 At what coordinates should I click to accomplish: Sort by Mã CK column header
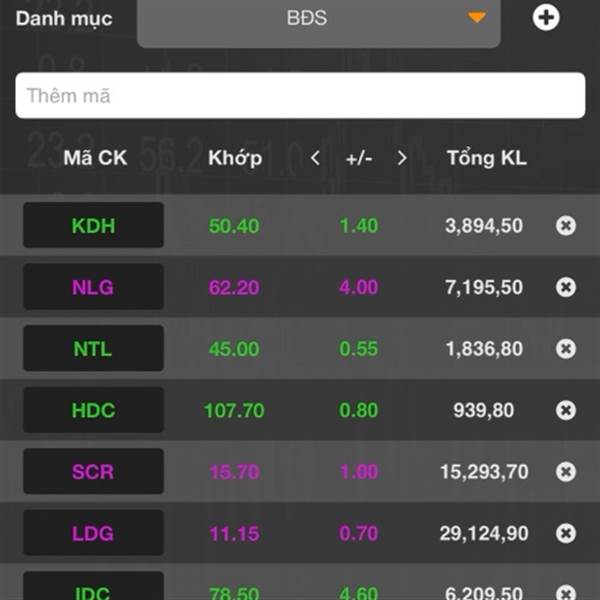coord(95,158)
